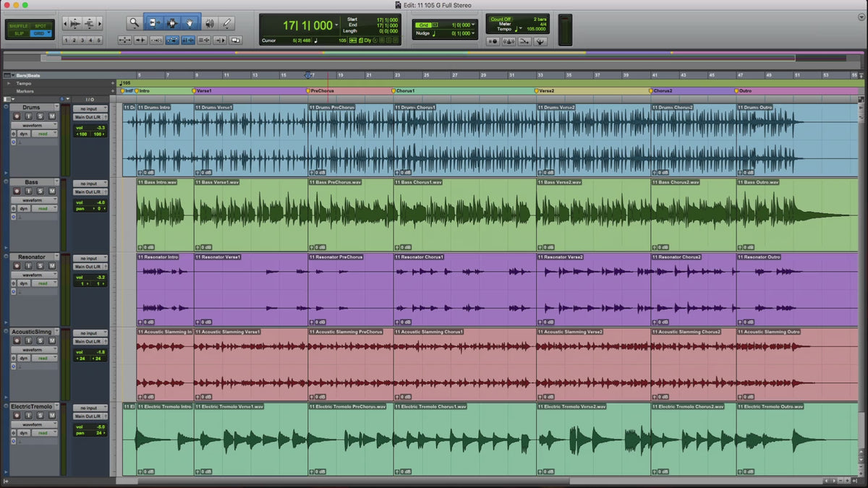Mute the Bass track

(51, 192)
